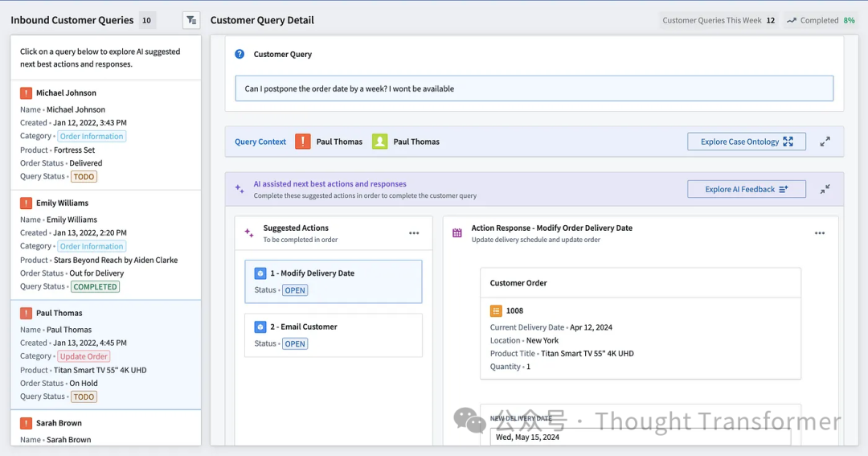Click the Order Information tag on Michael Johnson
Screen dimensions: 868x456
point(92,136)
